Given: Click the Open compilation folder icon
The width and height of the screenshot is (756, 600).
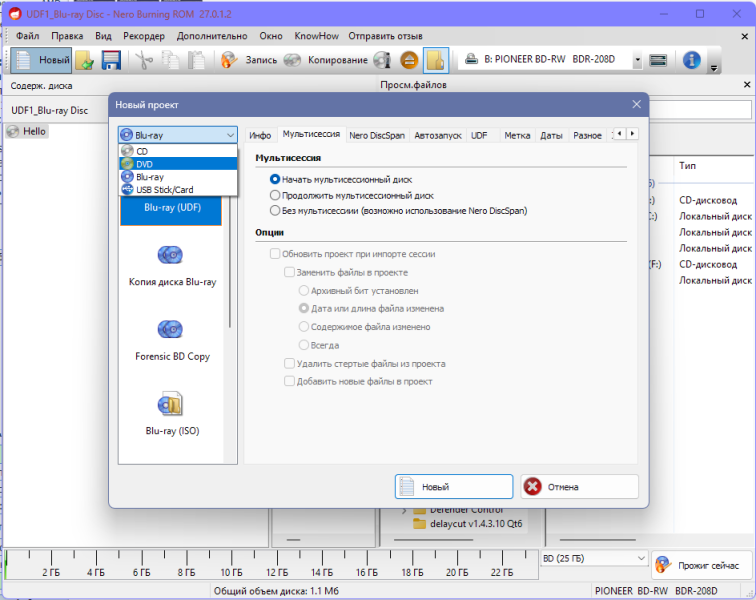Looking at the screenshot, I should (85, 60).
